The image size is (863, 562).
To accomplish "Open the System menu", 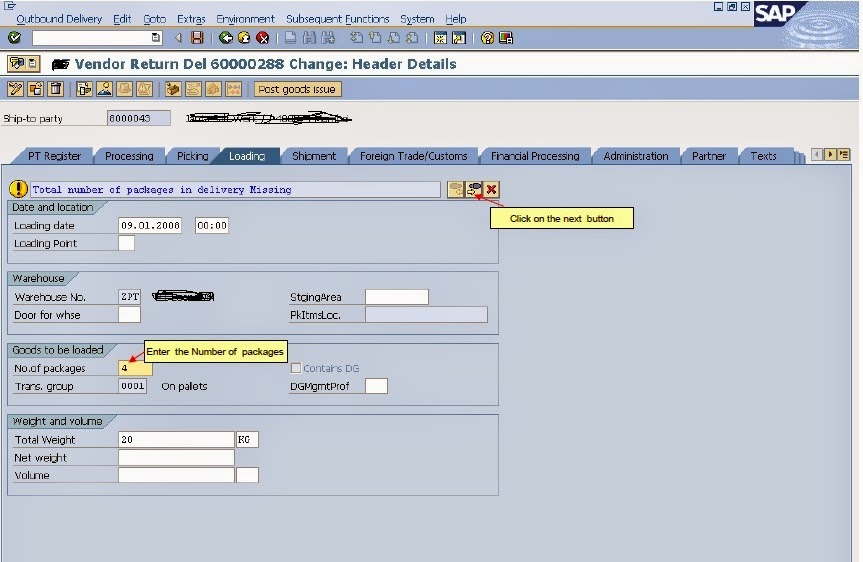I will [417, 19].
